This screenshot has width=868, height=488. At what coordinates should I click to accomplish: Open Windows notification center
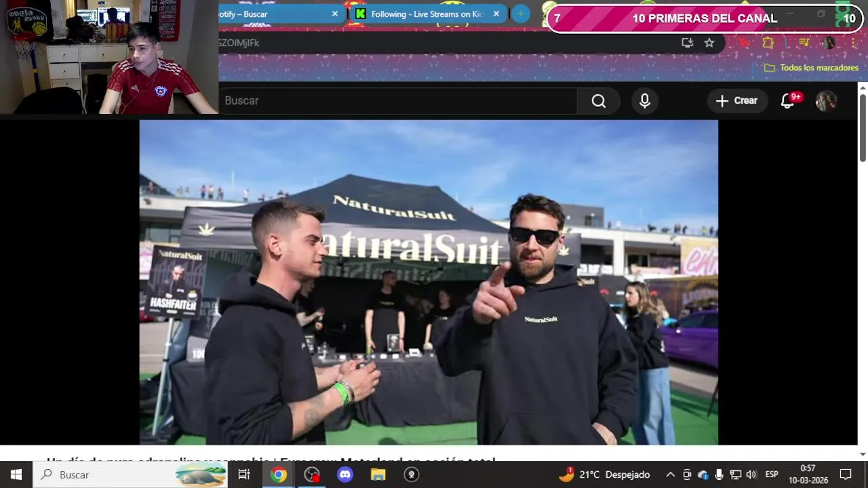tap(846, 474)
